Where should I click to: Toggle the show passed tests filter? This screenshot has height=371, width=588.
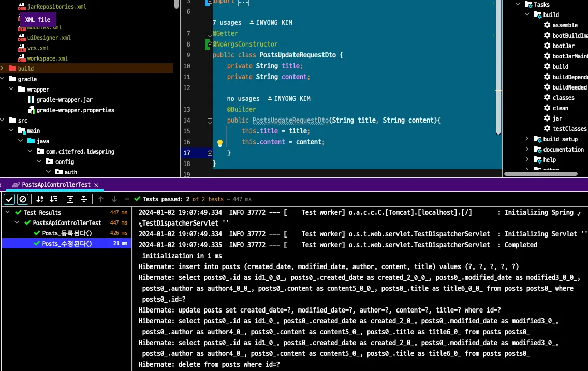[x=9, y=199]
